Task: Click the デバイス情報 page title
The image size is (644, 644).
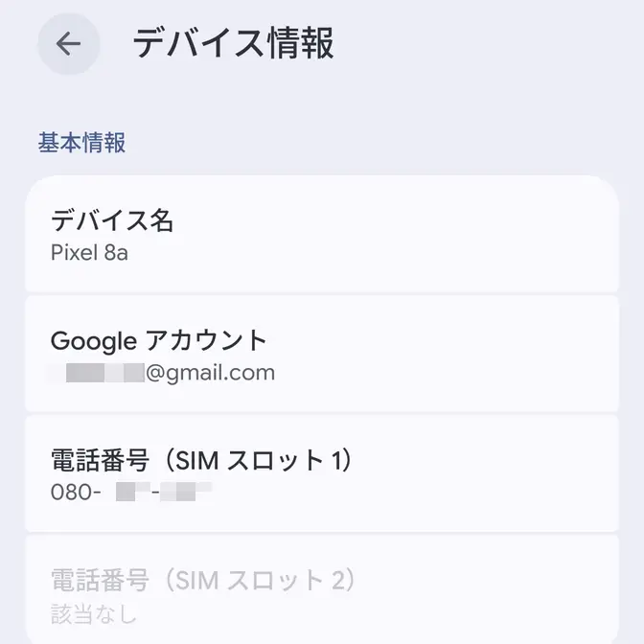Action: [x=233, y=44]
